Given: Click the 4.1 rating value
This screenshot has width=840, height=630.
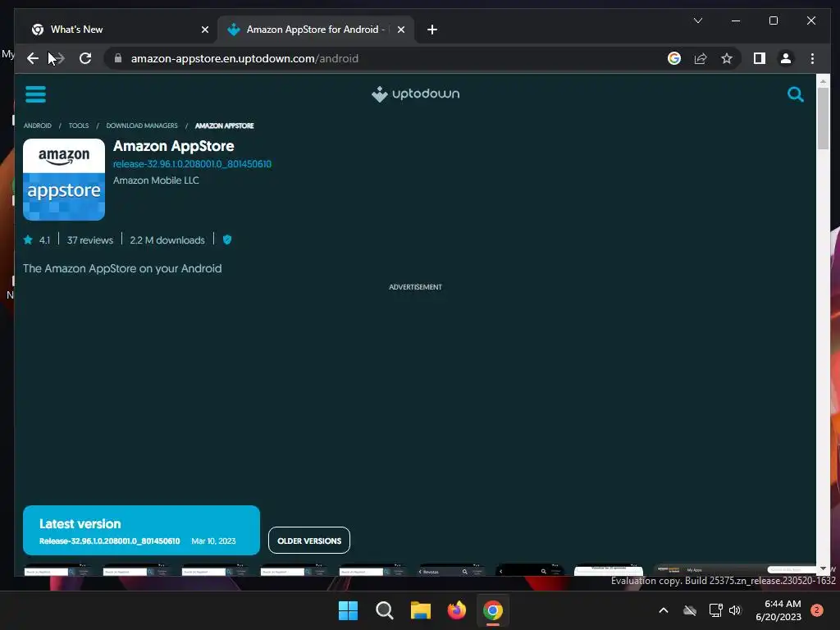Looking at the screenshot, I should 44,240.
